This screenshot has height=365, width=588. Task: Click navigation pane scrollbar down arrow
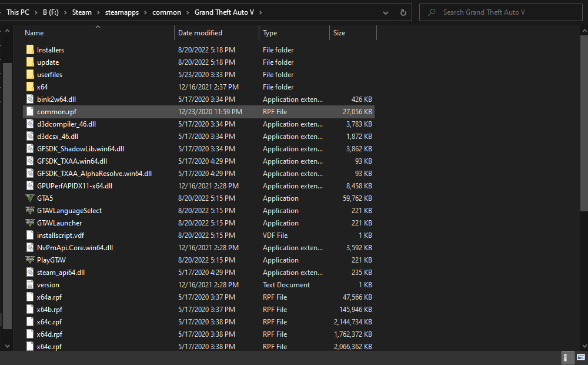click(x=7, y=346)
